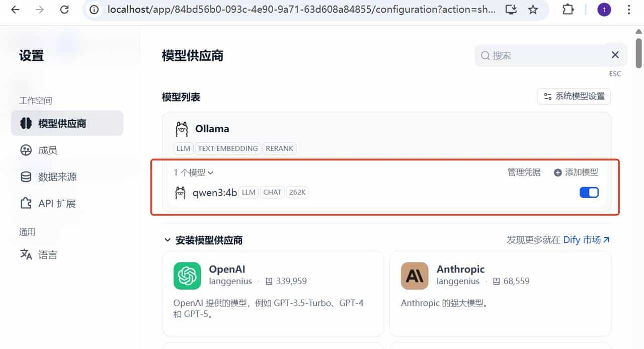Close settings with the X button
Image resolution: width=644 pixels, height=349 pixels.
click(x=615, y=55)
